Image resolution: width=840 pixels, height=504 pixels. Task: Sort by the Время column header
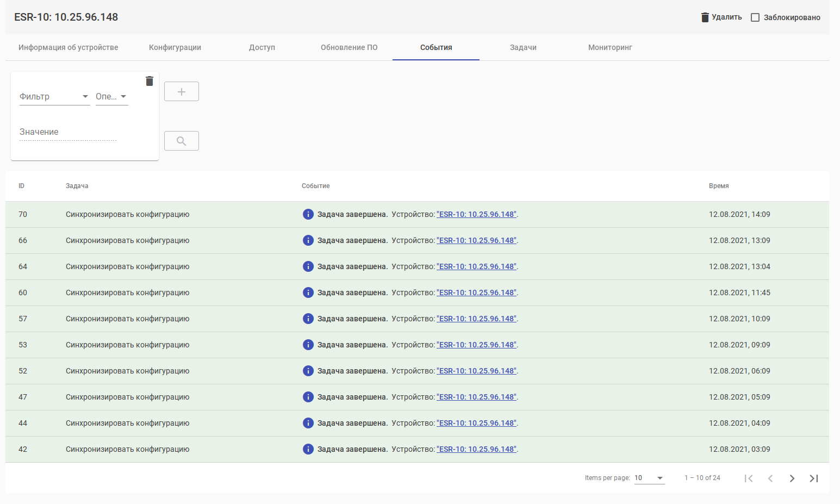[x=719, y=186]
